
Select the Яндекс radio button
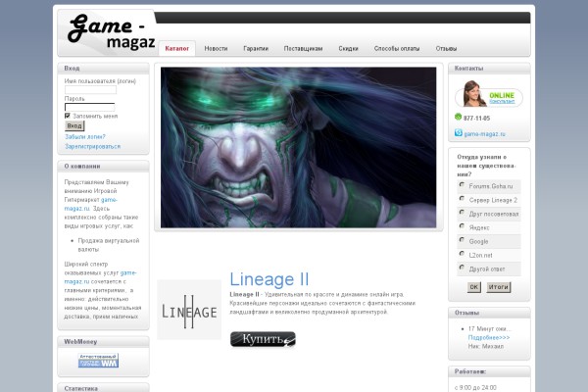(462, 226)
